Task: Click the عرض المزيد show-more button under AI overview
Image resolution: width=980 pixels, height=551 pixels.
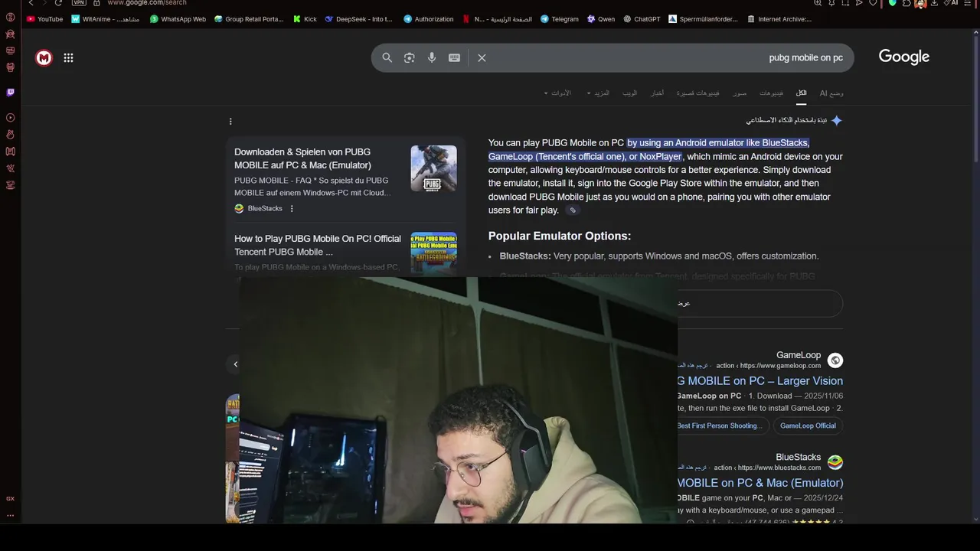Action: coord(759,303)
